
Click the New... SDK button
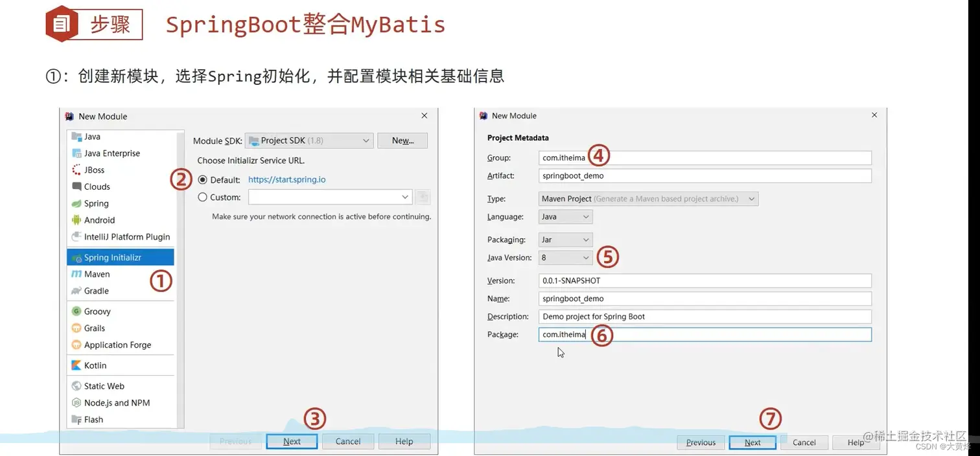coord(402,141)
